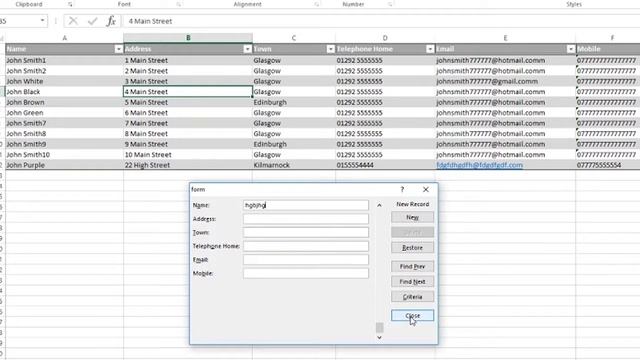Image resolution: width=640 pixels, height=360 pixels.
Task: Click the Name input field in form
Action: 306,205
